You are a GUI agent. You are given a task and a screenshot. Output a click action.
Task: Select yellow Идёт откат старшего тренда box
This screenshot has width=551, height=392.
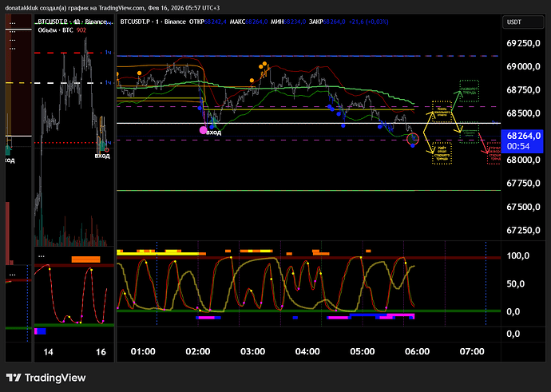click(441, 152)
